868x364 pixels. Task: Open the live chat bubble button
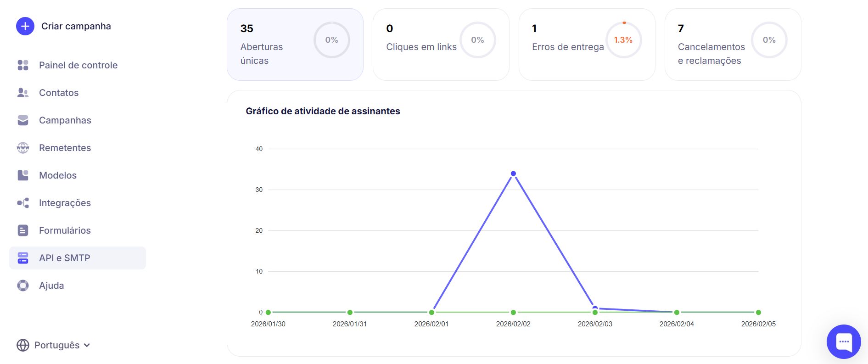point(844,342)
